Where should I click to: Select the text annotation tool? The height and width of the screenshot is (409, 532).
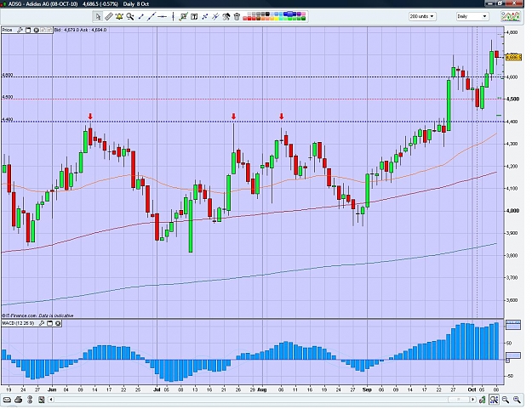point(194,16)
